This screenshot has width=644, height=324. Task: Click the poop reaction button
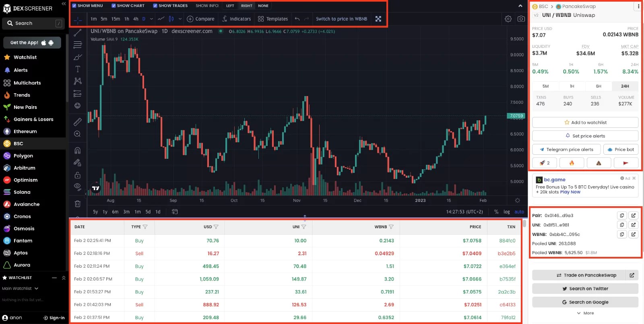tap(599, 163)
